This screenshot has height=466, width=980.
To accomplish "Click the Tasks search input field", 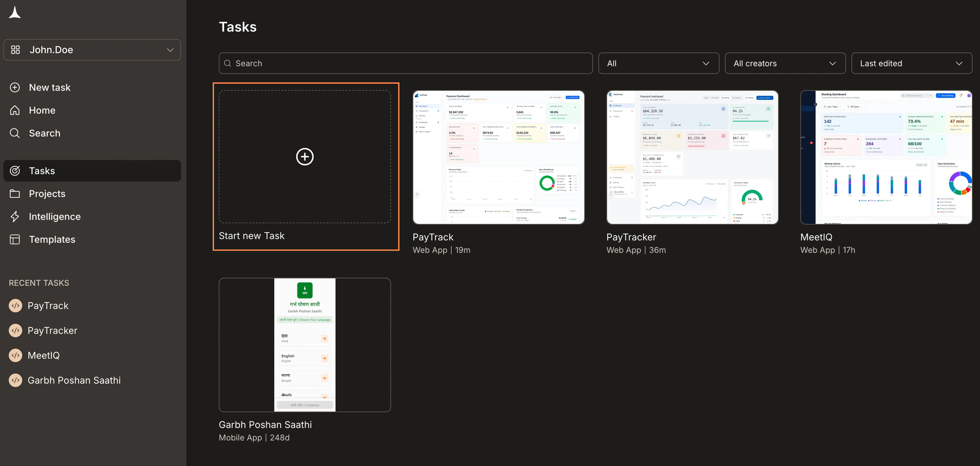I will click(x=406, y=63).
